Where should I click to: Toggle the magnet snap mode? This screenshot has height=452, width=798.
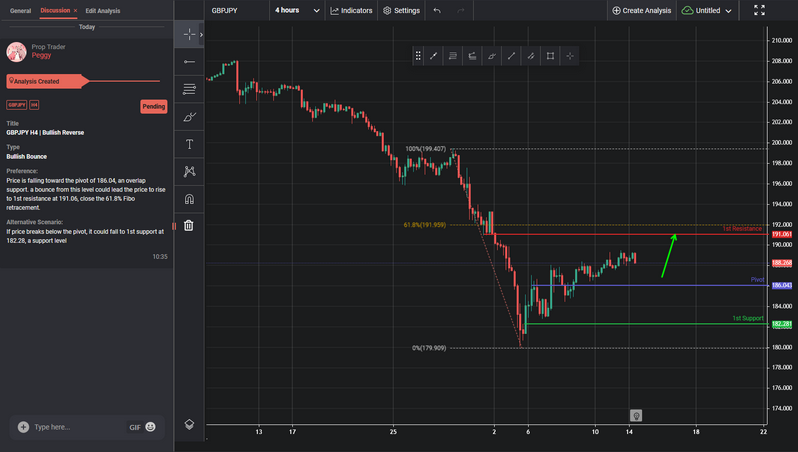point(189,199)
